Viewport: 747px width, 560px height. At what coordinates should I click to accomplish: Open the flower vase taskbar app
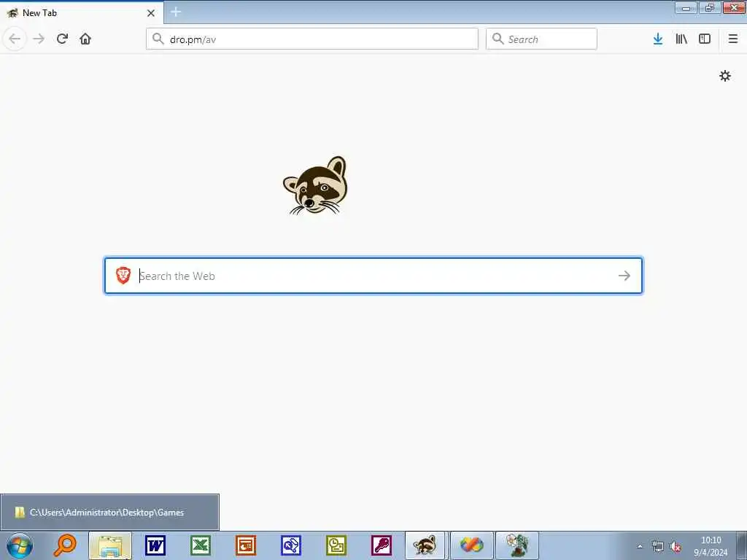517,545
